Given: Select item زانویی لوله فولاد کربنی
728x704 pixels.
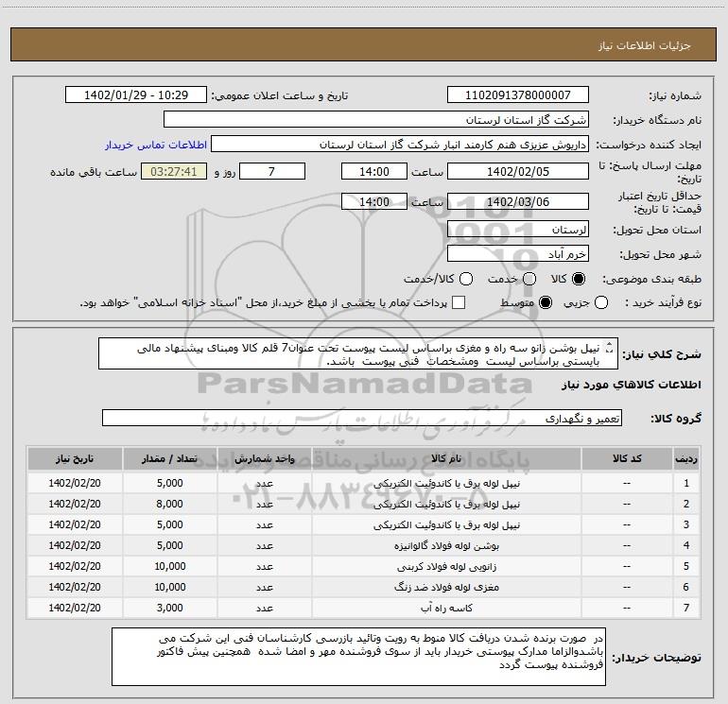Looking at the screenshot, I should point(446,567).
